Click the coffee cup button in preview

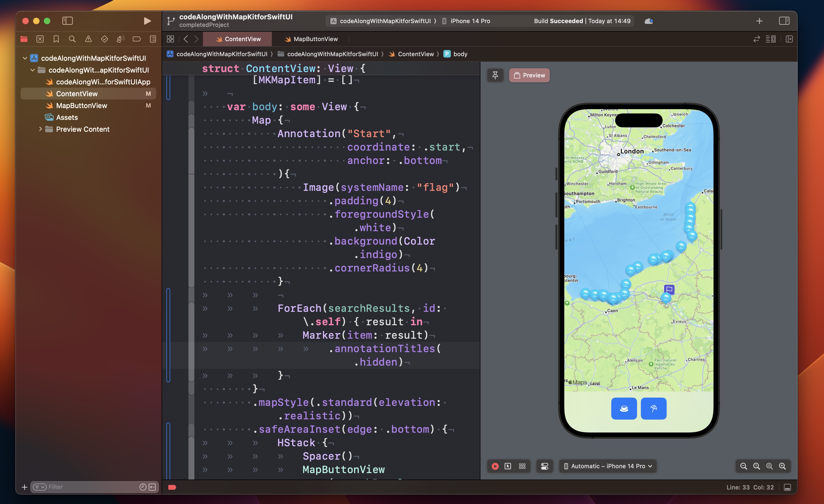pyautogui.click(x=624, y=408)
